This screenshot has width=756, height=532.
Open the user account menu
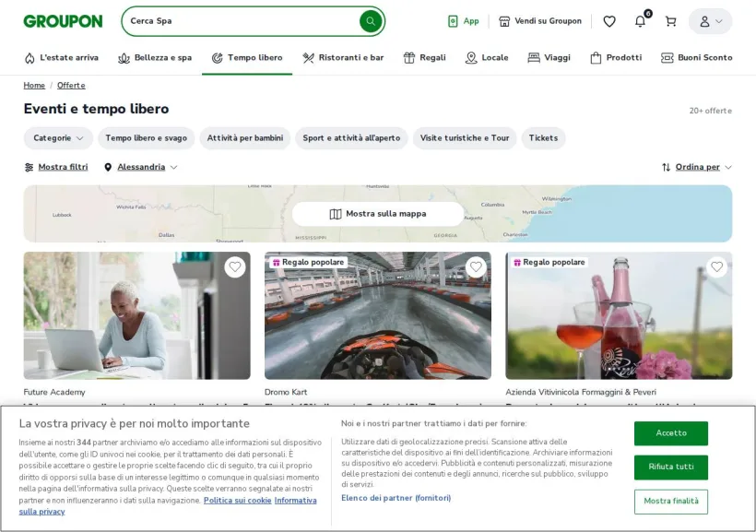coord(710,21)
